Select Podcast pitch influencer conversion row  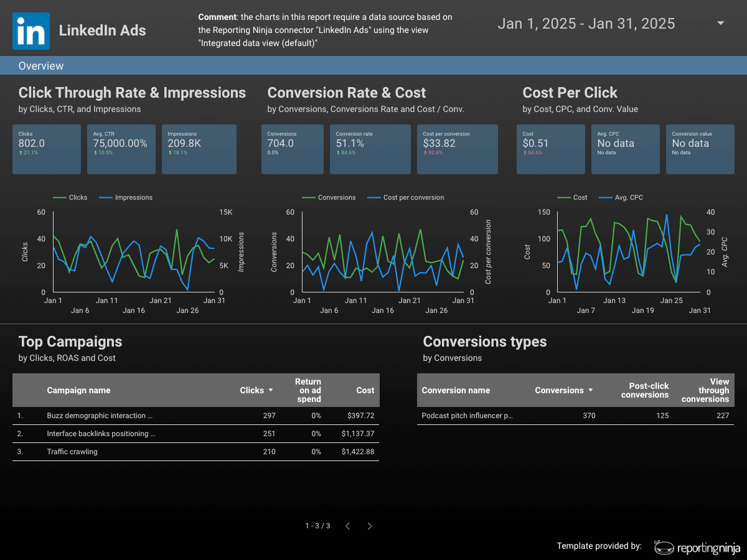point(576,416)
